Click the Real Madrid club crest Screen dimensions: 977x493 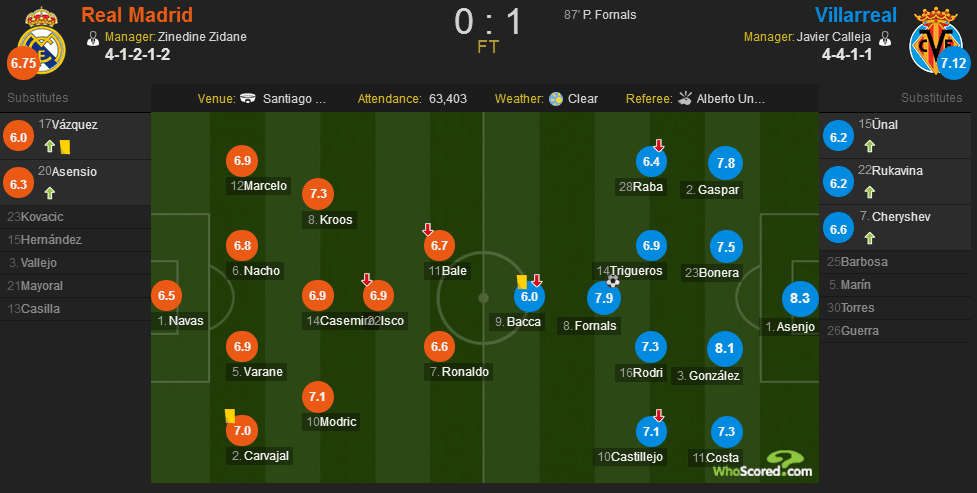[x=41, y=41]
